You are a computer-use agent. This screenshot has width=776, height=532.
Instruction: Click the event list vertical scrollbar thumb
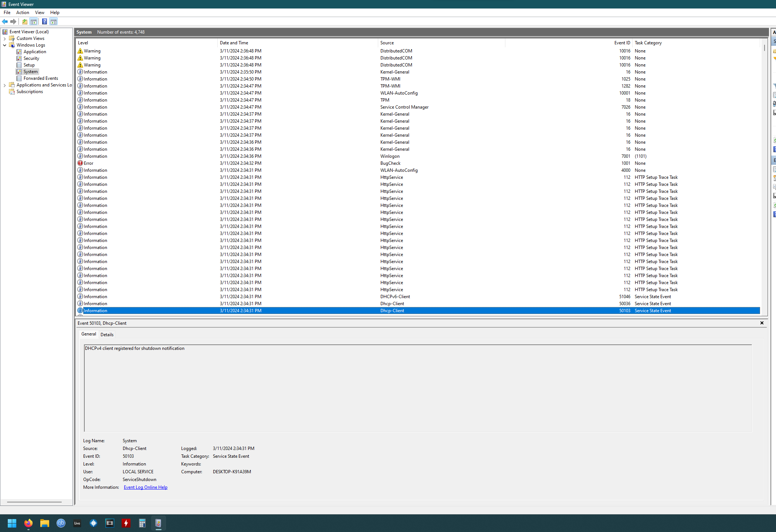pos(764,48)
